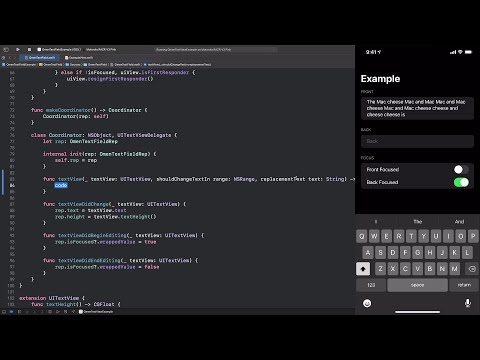Switch to the OmenTextField.swift editor tab

pos(40,57)
